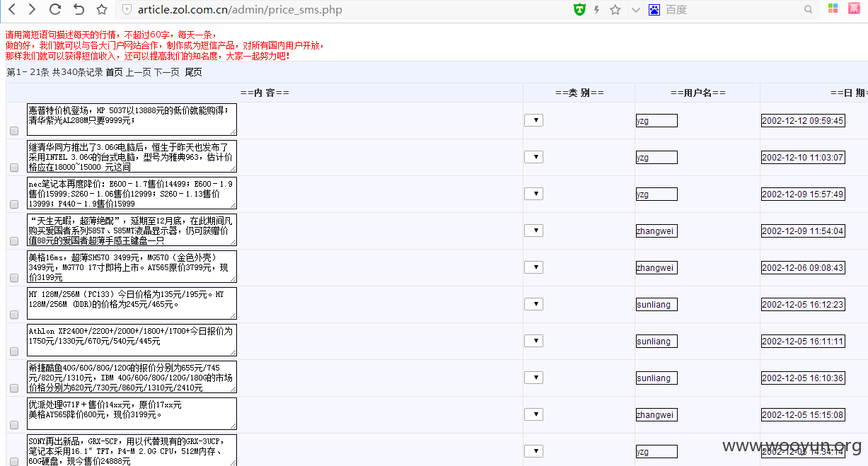Go forward with the browser forward arrow
This screenshot has width=868, height=466.
pos(33,9)
